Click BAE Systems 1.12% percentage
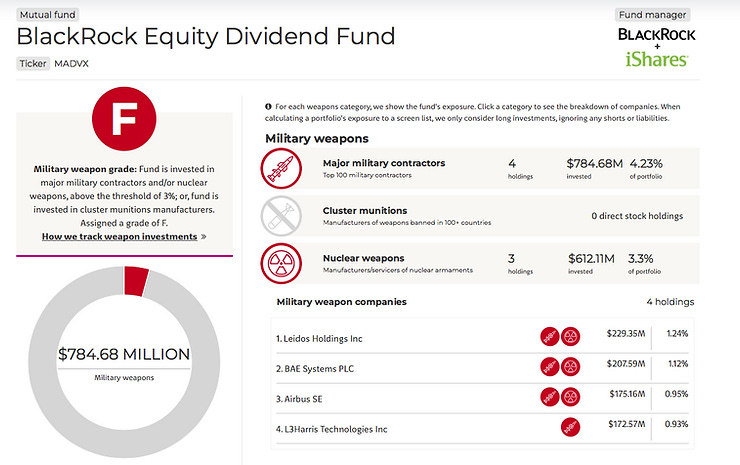Viewport: 740px width, 465px height. pos(678,364)
